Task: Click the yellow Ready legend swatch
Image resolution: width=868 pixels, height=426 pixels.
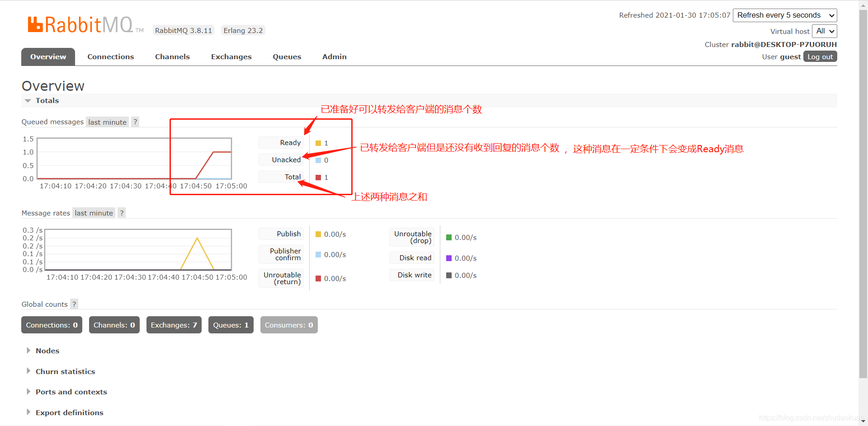Action: [318, 143]
